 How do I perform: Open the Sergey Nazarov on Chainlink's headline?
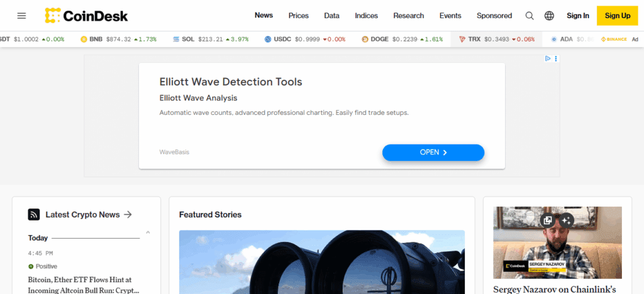click(555, 289)
